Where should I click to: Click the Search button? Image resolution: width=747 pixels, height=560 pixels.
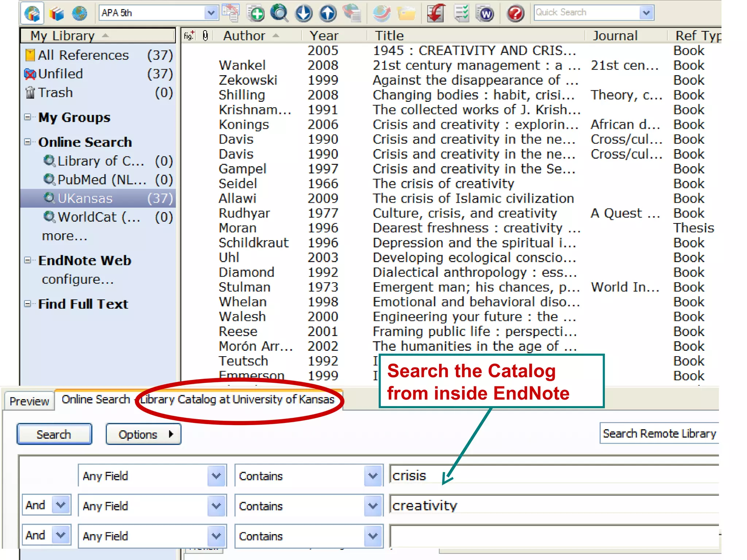[x=54, y=434]
